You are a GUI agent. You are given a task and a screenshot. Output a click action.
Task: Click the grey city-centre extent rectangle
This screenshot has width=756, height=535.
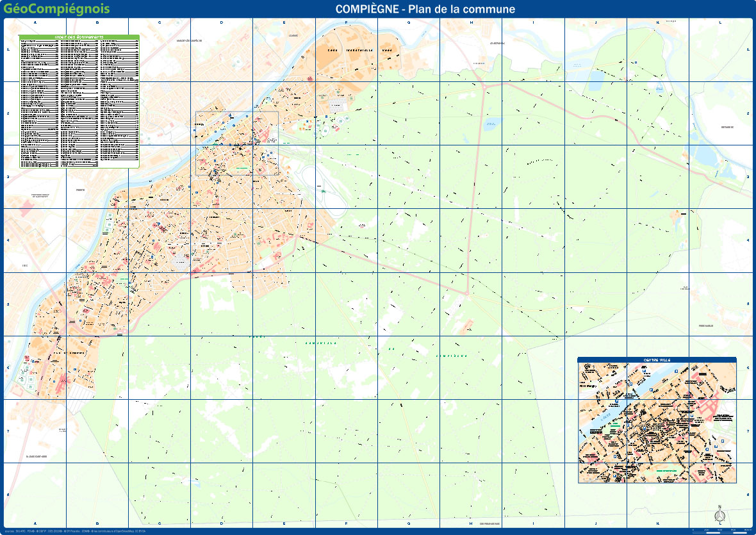(x=237, y=144)
